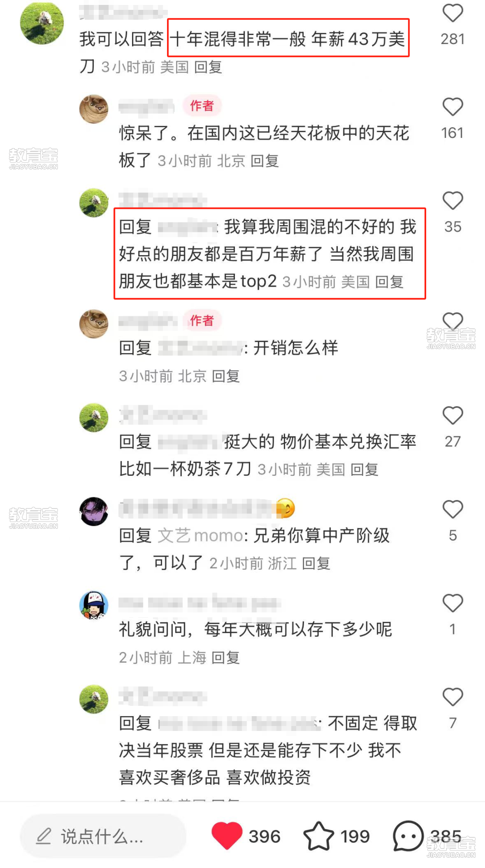Screen dimensions: 485x868
Task: Tap 回复 after 北京 under 天花板 comment
Action: point(265,161)
